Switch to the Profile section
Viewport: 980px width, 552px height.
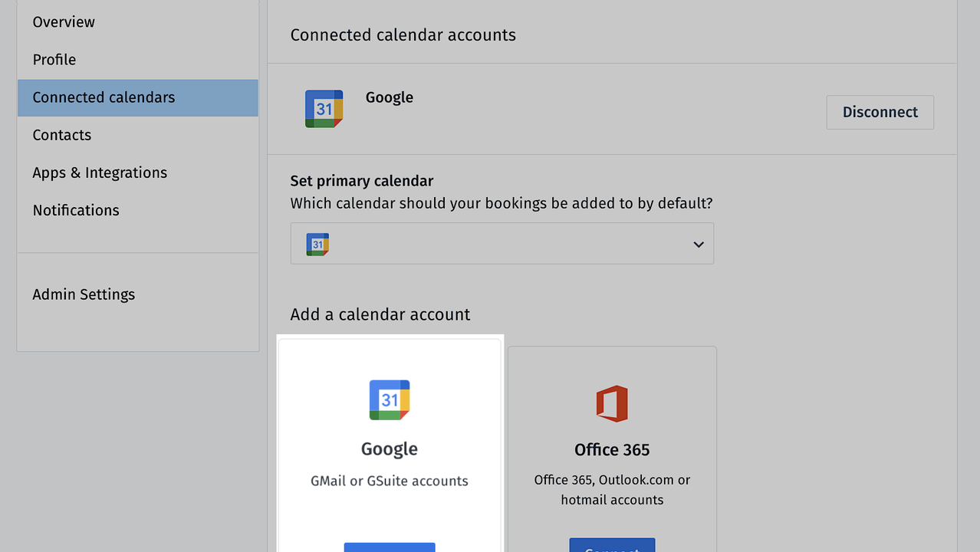tap(54, 59)
